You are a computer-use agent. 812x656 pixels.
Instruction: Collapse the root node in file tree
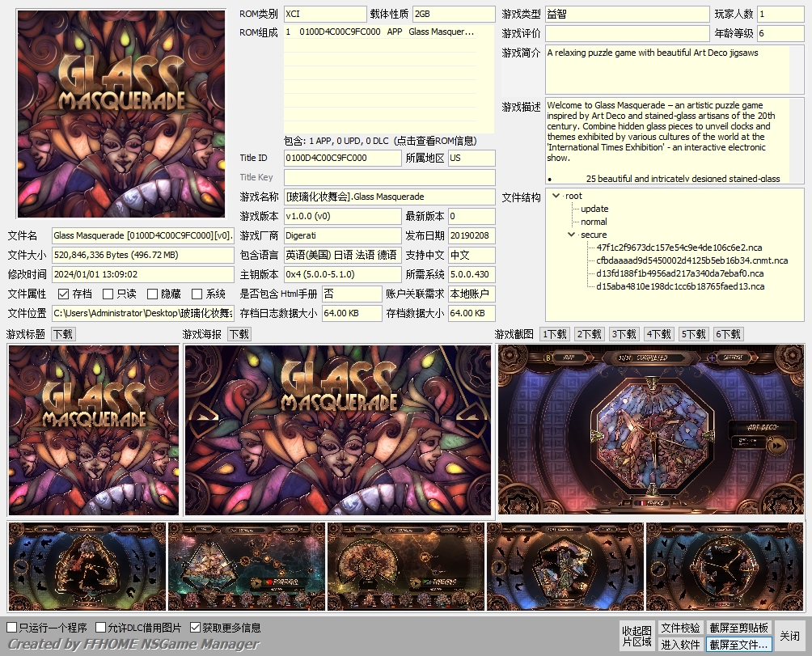point(556,196)
